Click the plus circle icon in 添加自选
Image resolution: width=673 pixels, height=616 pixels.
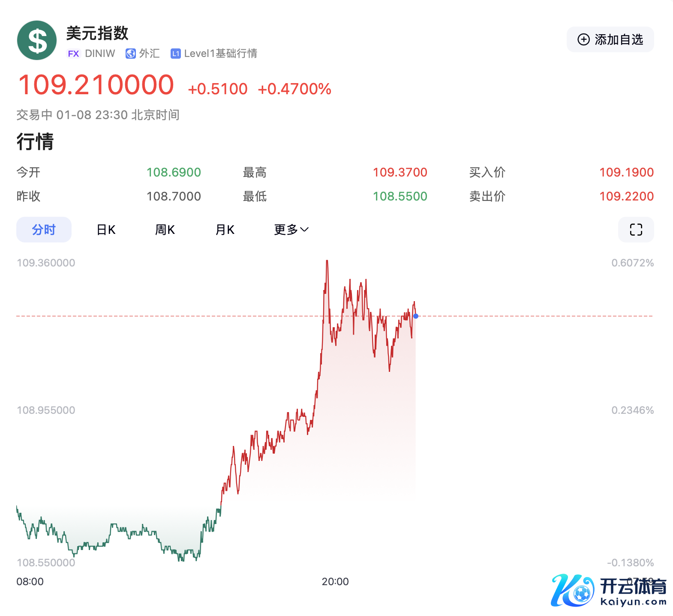point(583,39)
